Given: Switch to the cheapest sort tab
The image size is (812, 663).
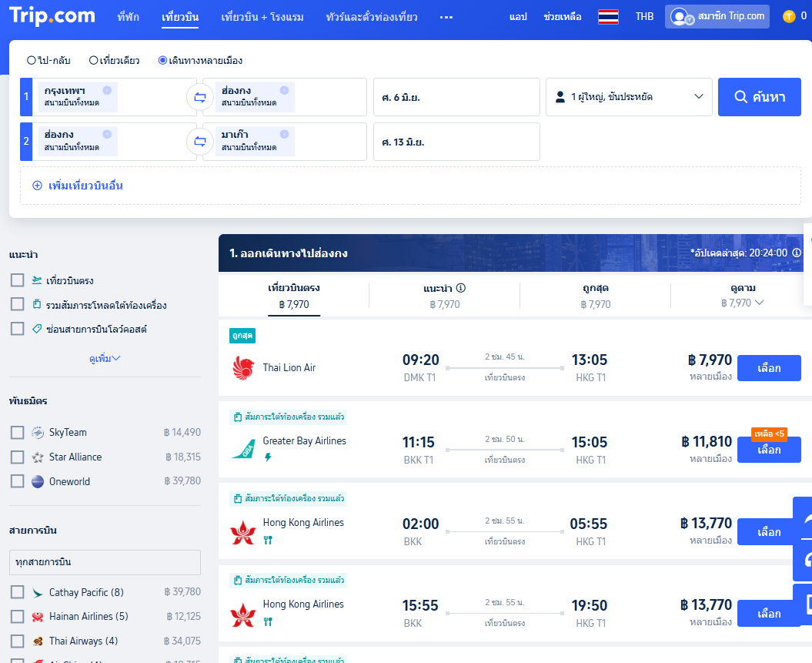Looking at the screenshot, I should tap(595, 296).
